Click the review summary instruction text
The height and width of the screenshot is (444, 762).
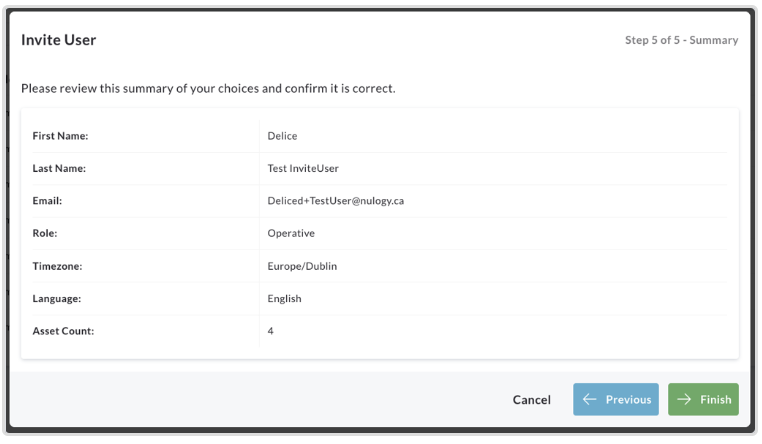(208, 88)
